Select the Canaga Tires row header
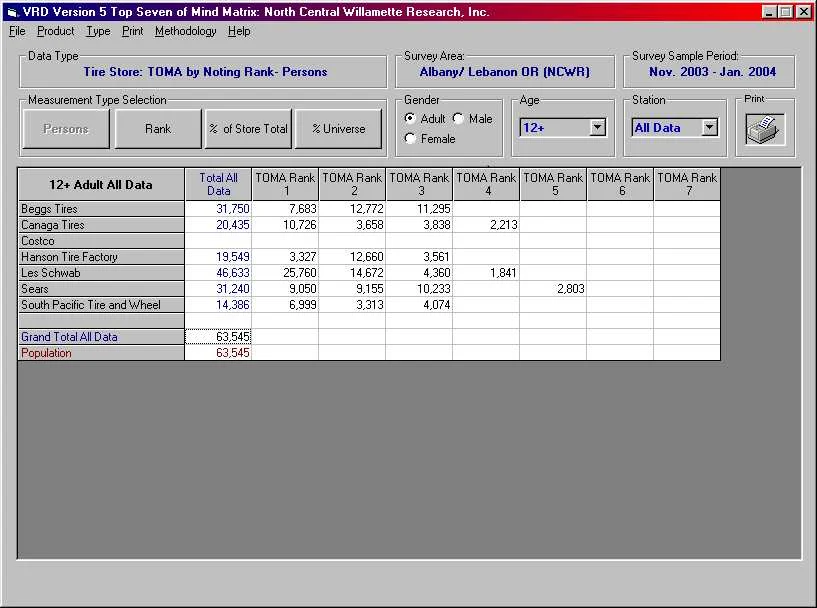The width and height of the screenshot is (817, 608). point(101,225)
